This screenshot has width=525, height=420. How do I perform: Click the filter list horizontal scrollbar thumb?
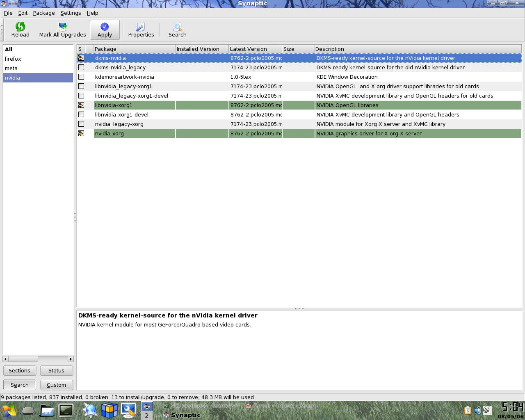pyautogui.click(x=23, y=359)
